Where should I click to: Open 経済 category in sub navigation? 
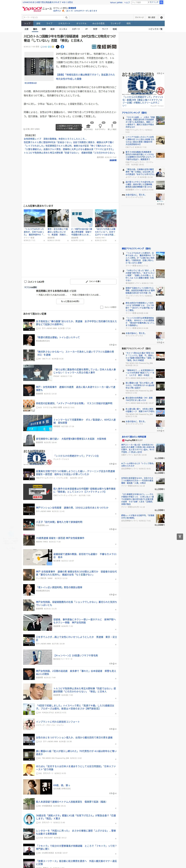(52, 29)
